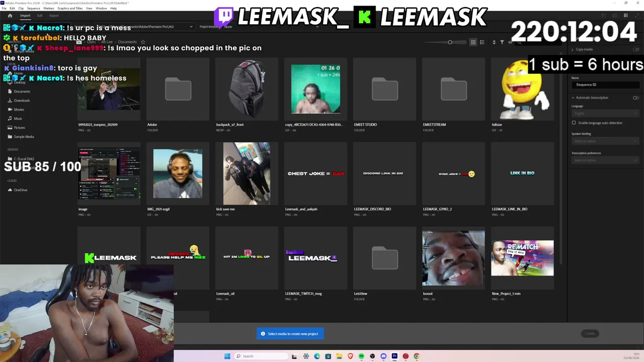Toggle file visibility eye icon

[510, 42]
